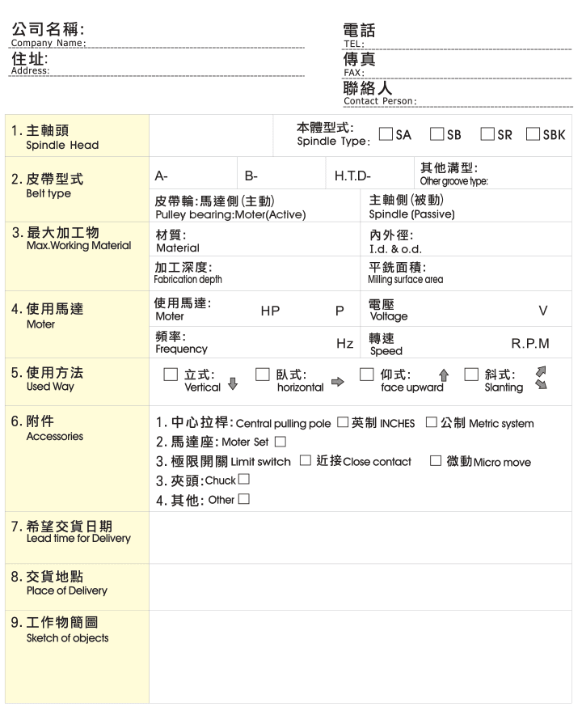Screen dimensions: 582x728
Task: Click the Milling surface area field
Action: [466, 273]
